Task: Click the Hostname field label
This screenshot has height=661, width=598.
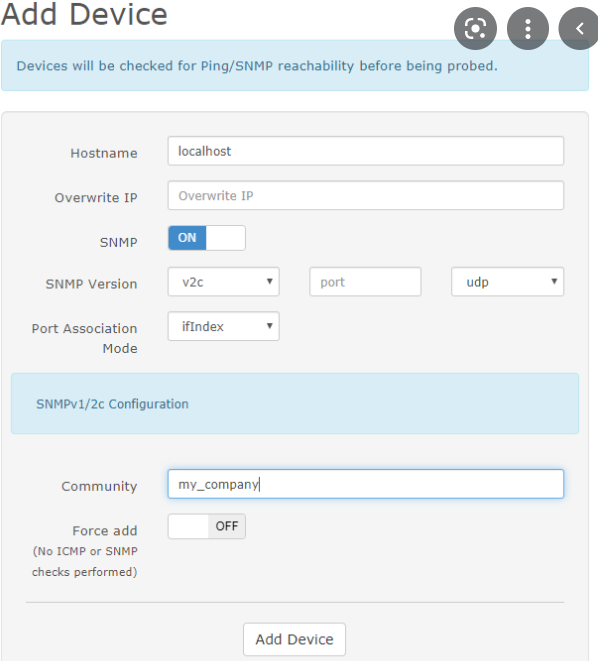Action: (x=104, y=153)
